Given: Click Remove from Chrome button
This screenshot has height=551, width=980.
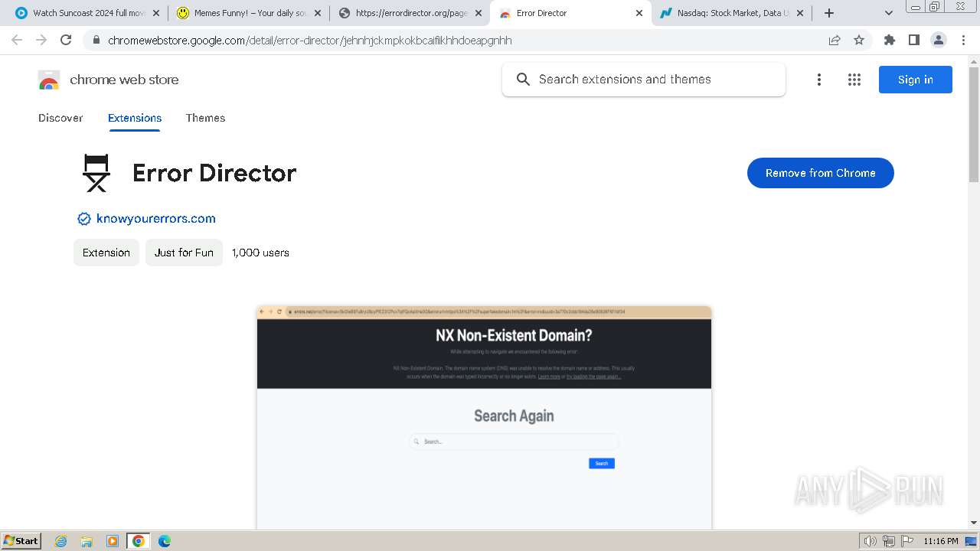Looking at the screenshot, I should [x=821, y=173].
